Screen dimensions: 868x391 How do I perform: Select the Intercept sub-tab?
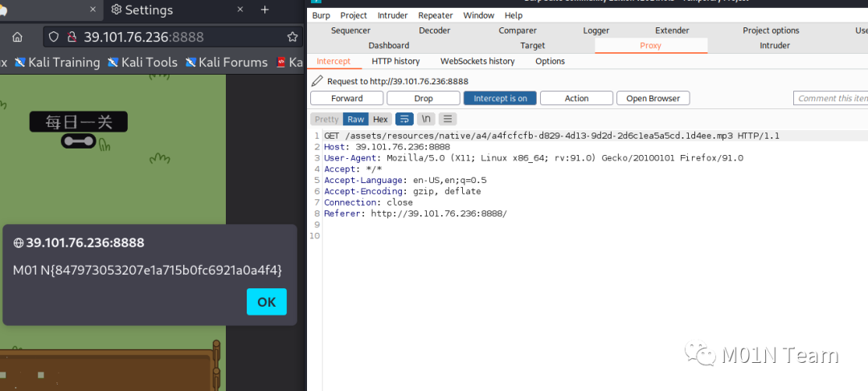[x=334, y=61]
